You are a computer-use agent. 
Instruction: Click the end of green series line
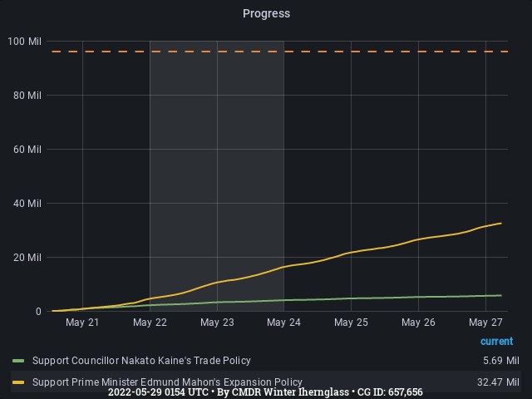500,296
